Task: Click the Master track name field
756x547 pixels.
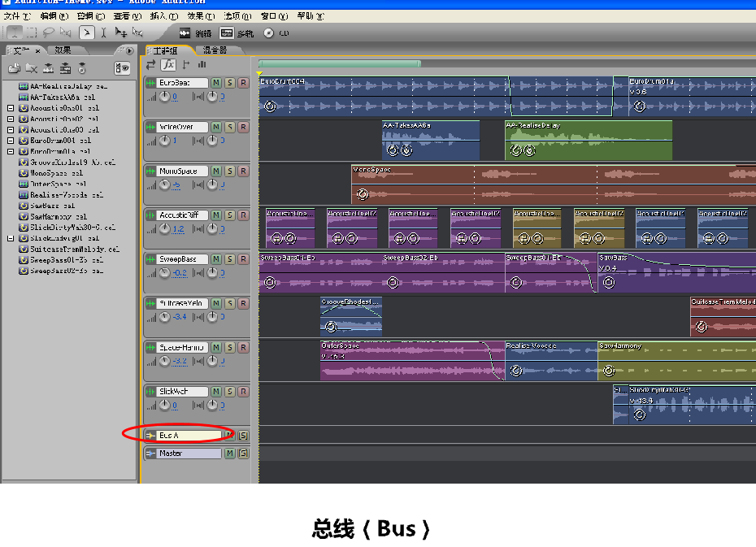Action: [189, 454]
